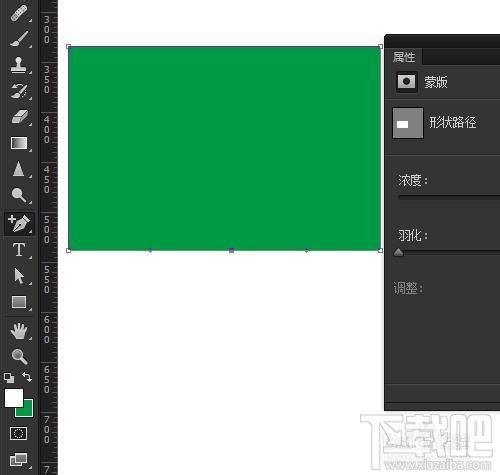Select the Healing Brush tool
The width and height of the screenshot is (500, 475).
pos(19,14)
